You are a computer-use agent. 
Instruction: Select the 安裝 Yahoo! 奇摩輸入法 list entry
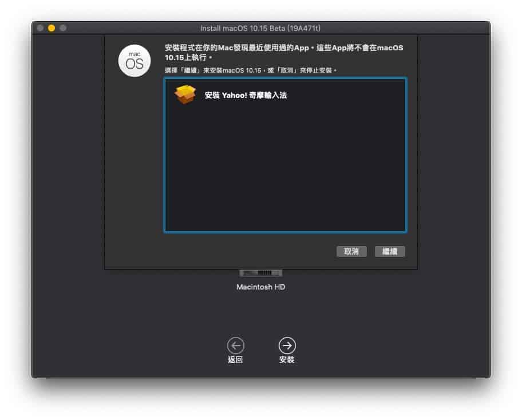point(246,96)
